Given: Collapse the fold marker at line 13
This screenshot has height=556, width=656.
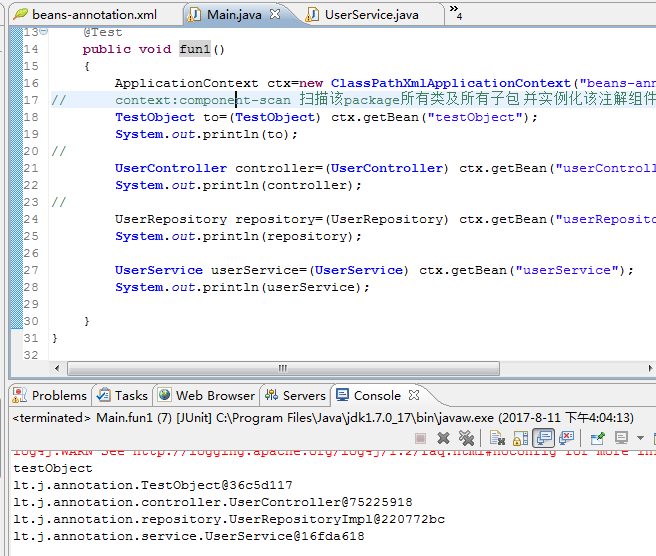Looking at the screenshot, I should [x=44, y=31].
